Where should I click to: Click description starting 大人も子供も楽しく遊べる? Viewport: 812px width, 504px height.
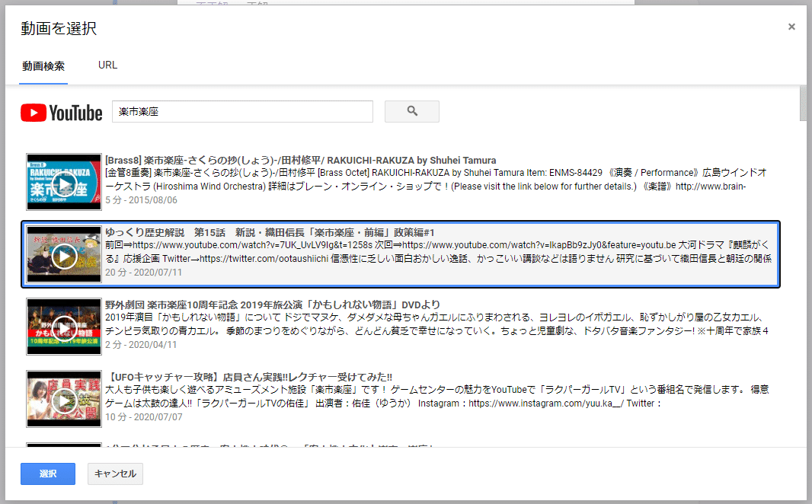pyautogui.click(x=437, y=397)
